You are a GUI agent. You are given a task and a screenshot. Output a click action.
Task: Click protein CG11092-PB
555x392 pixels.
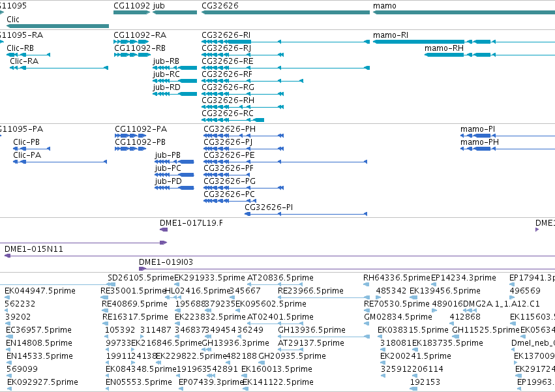coord(130,149)
